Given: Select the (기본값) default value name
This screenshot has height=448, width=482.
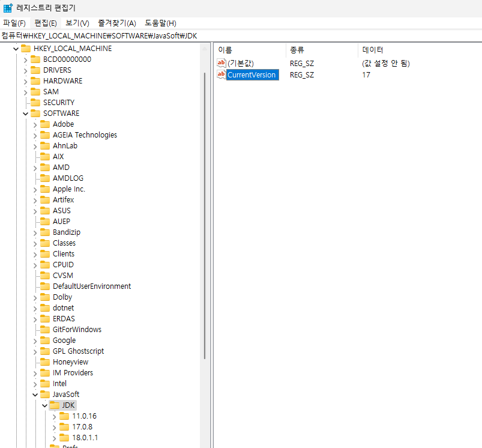Looking at the screenshot, I should point(241,63).
